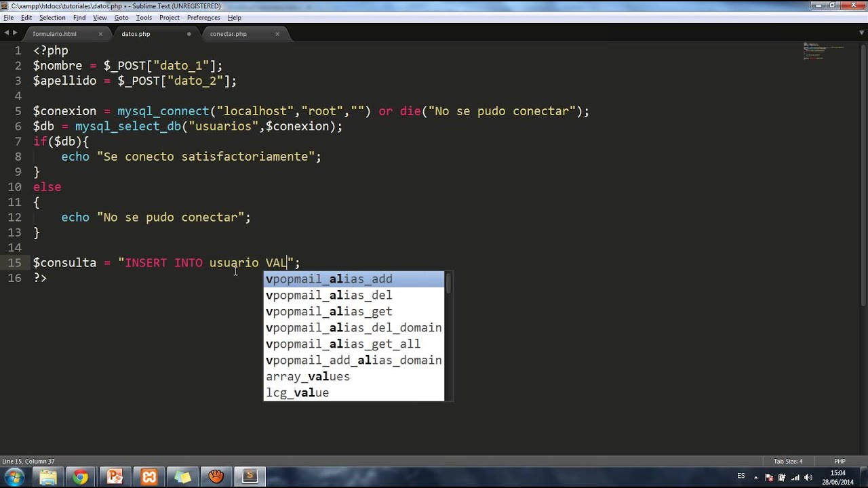Open XAMPP control panel from taskbar

click(149, 477)
